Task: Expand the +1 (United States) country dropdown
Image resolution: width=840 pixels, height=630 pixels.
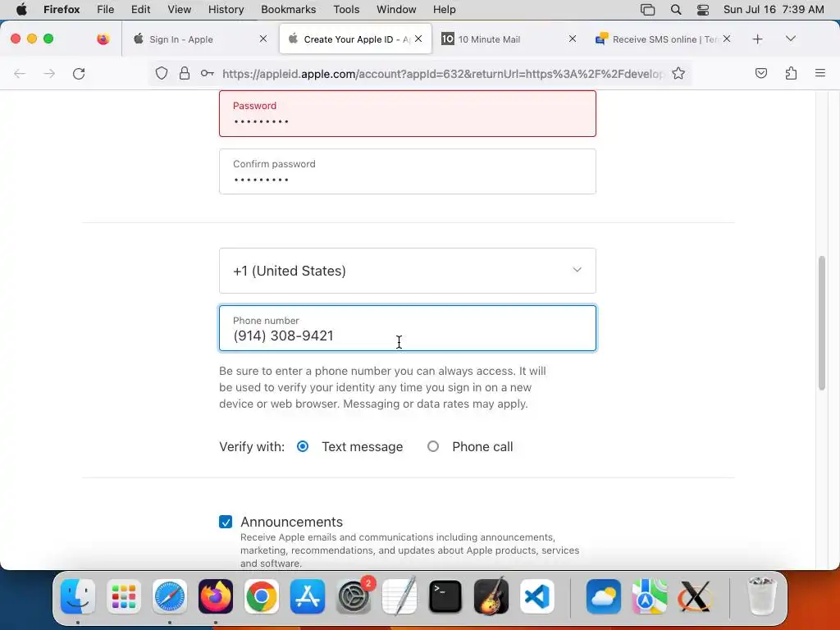Action: click(x=407, y=271)
